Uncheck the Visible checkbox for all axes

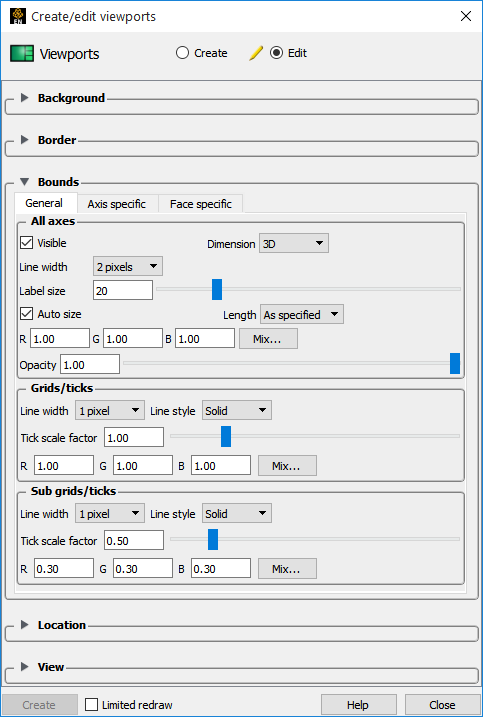27,243
